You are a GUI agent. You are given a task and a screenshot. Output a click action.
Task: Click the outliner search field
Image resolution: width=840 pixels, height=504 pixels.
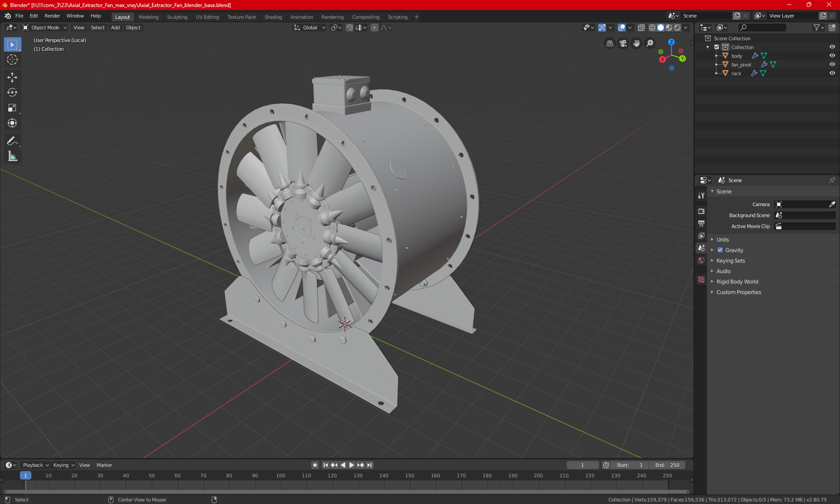pos(762,28)
